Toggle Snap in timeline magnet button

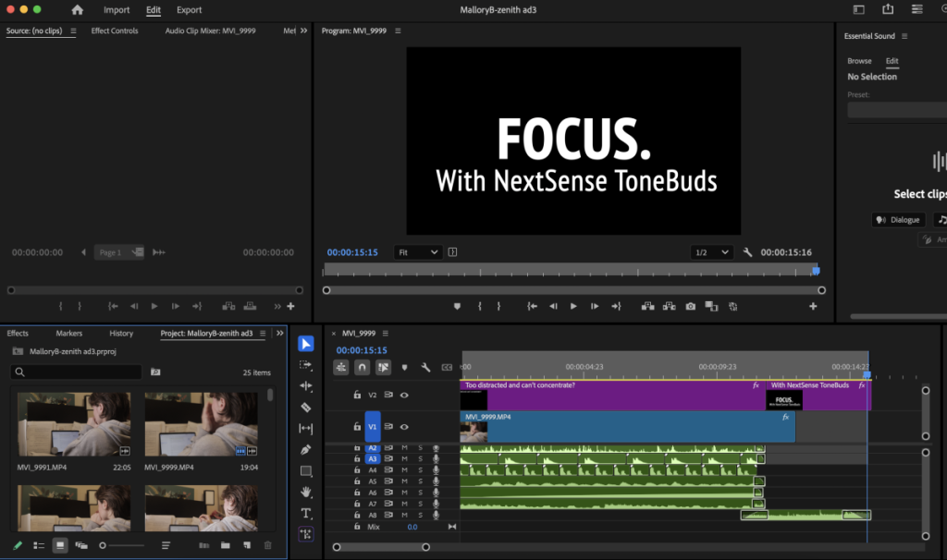(362, 367)
